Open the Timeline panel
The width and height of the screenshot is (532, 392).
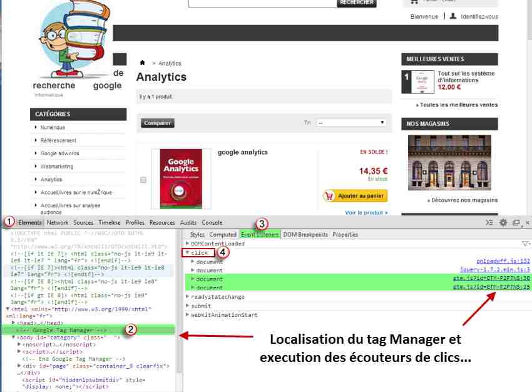pos(110,223)
